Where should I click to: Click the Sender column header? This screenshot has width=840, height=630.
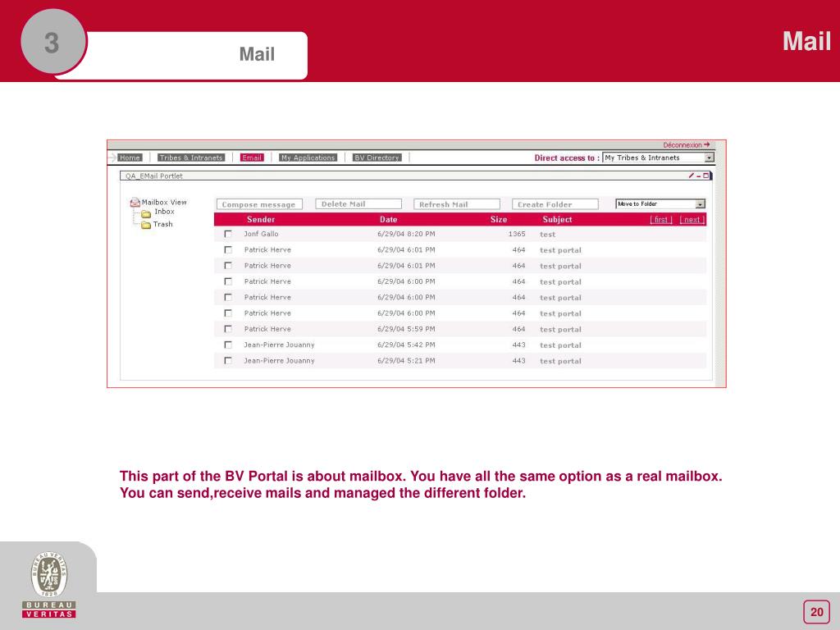tap(261, 220)
